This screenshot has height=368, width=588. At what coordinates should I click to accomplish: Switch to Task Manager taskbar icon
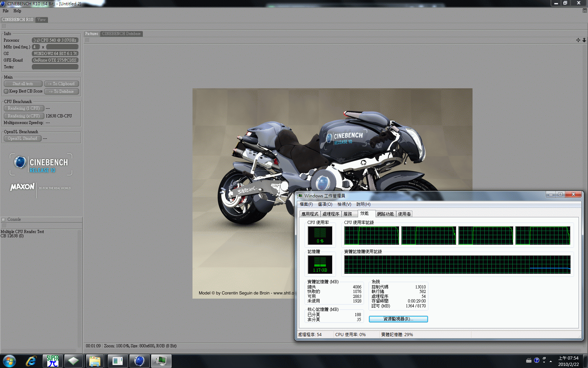(x=161, y=361)
